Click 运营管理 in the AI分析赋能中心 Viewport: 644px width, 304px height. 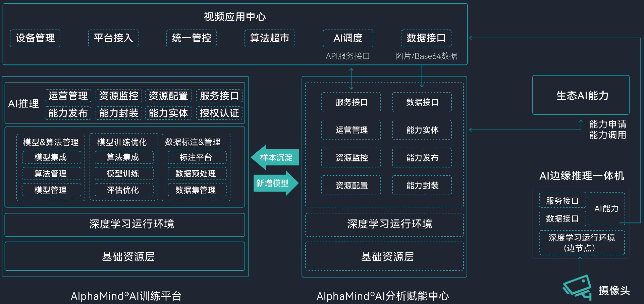351,130
